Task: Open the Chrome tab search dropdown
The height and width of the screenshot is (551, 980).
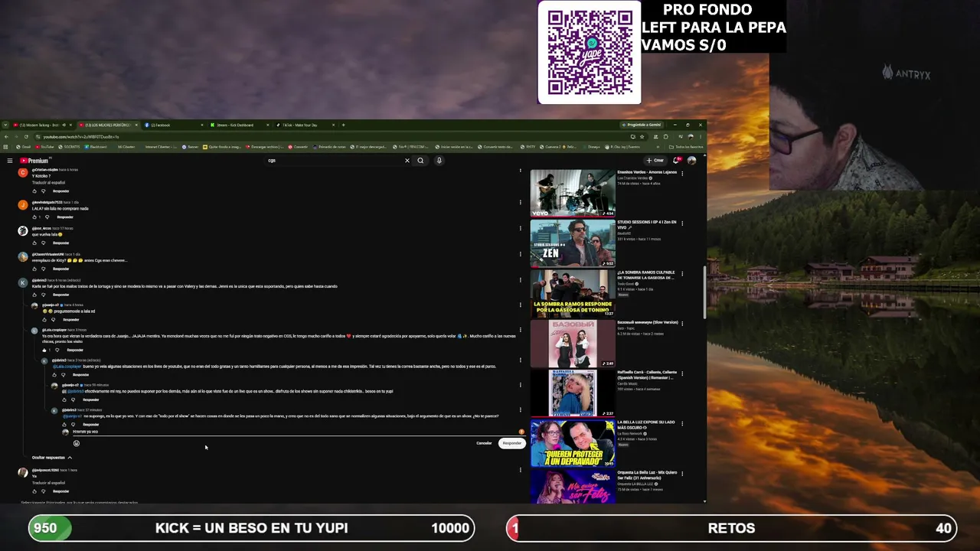Action: point(5,125)
